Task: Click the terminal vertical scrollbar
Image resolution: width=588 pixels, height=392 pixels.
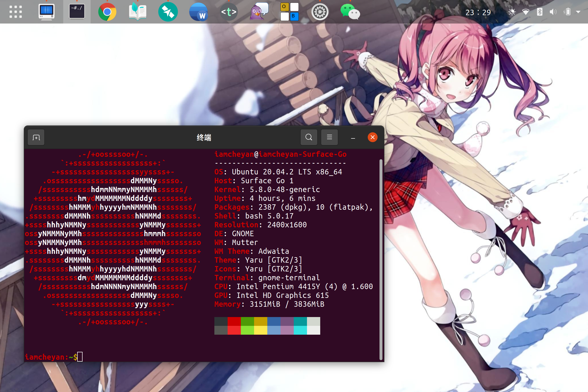Action: pyautogui.click(x=381, y=260)
